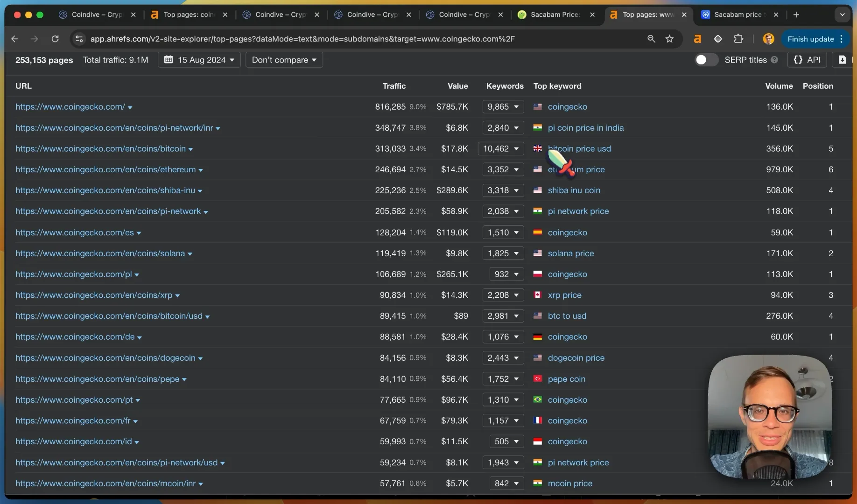The width and height of the screenshot is (857, 504).
Task: Open the zoom magnifier icon in address bar
Action: [x=651, y=39]
